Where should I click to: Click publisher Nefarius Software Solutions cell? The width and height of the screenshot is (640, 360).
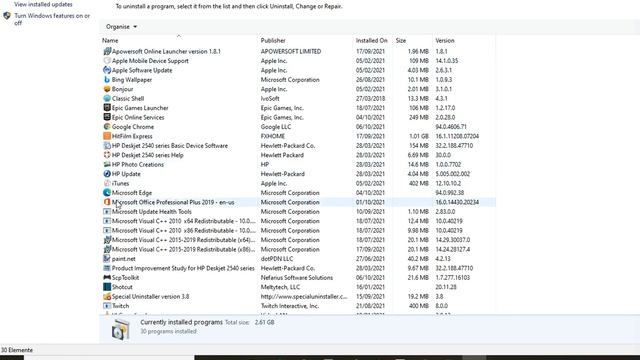click(x=297, y=278)
